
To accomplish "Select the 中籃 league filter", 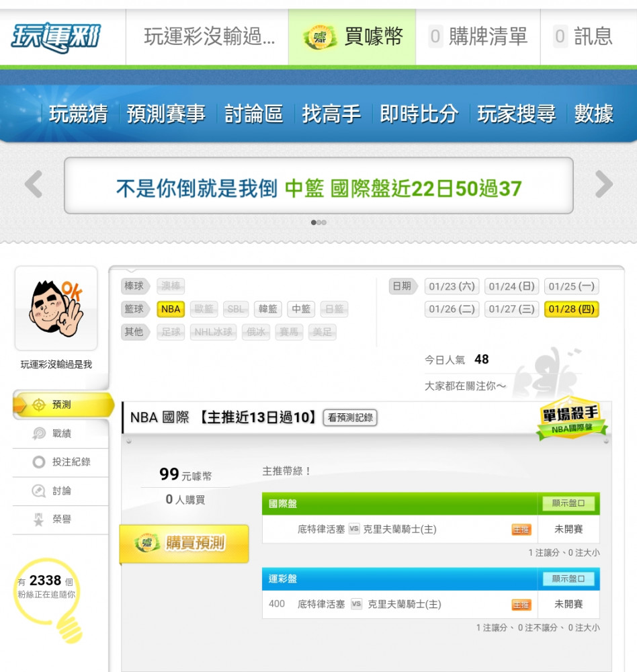I will click(x=301, y=309).
